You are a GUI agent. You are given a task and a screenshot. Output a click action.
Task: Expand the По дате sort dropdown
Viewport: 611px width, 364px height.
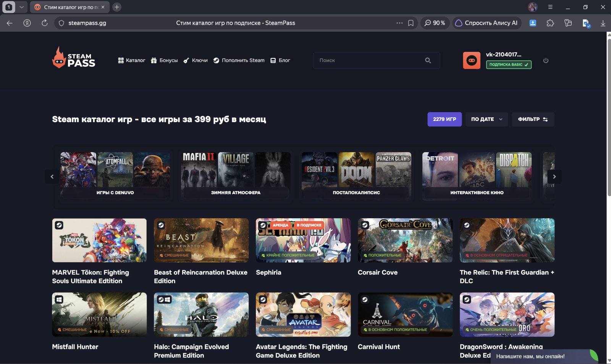tap(487, 119)
